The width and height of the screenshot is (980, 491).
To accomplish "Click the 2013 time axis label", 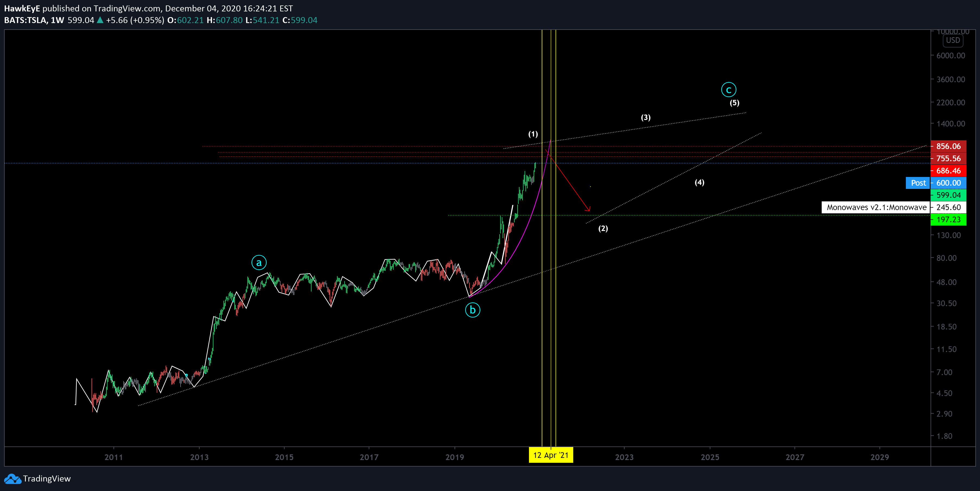I will click(199, 457).
